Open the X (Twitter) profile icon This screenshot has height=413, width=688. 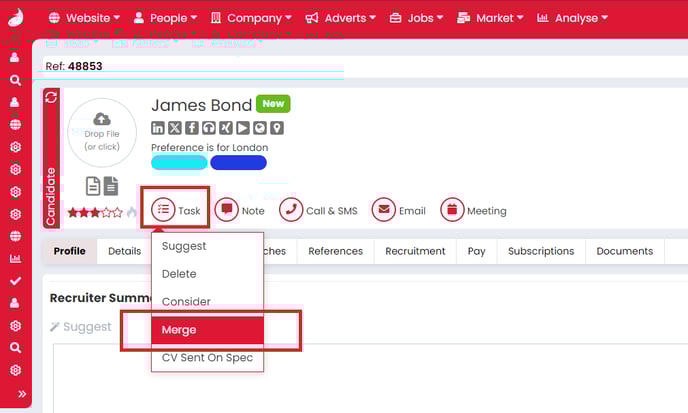click(175, 128)
